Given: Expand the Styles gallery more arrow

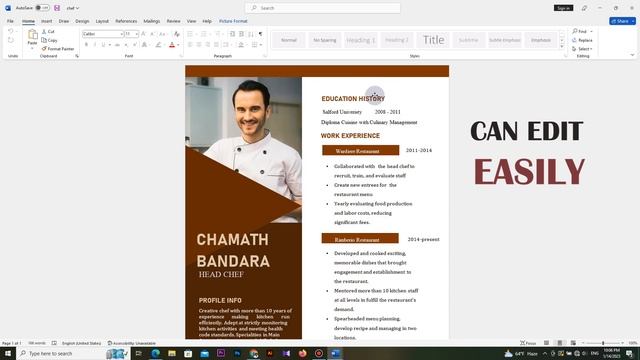Looking at the screenshot, I should [x=562, y=47].
